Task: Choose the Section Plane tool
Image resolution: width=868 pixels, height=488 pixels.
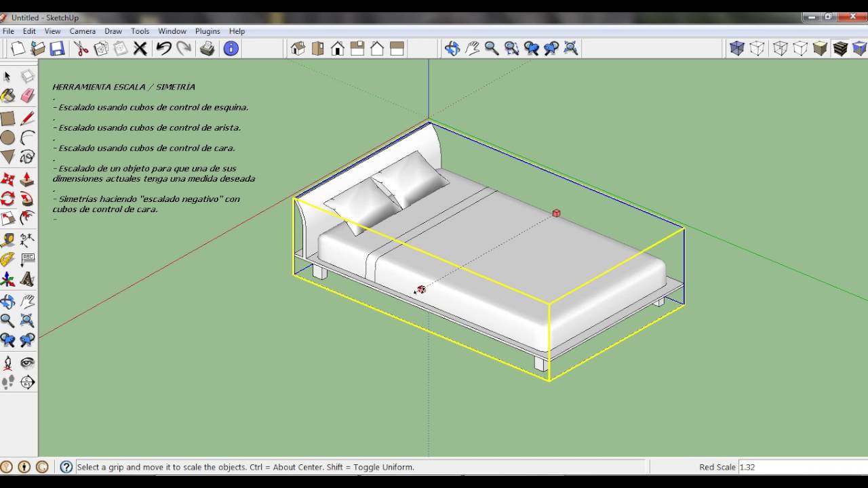Action: 27,382
